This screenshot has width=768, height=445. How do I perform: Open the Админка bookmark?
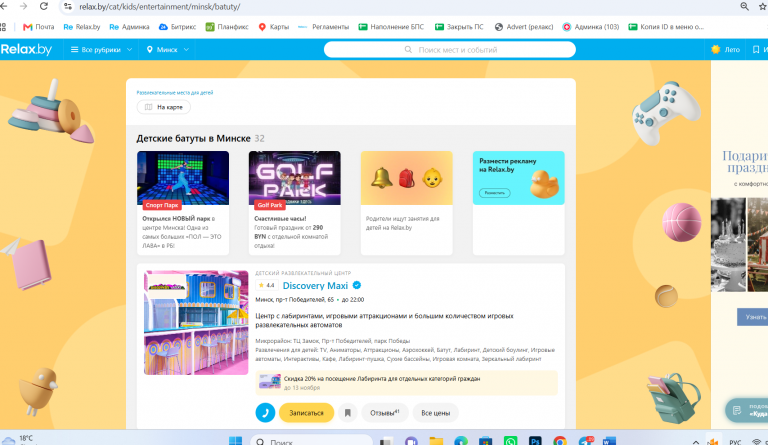pyautogui.click(x=129, y=27)
